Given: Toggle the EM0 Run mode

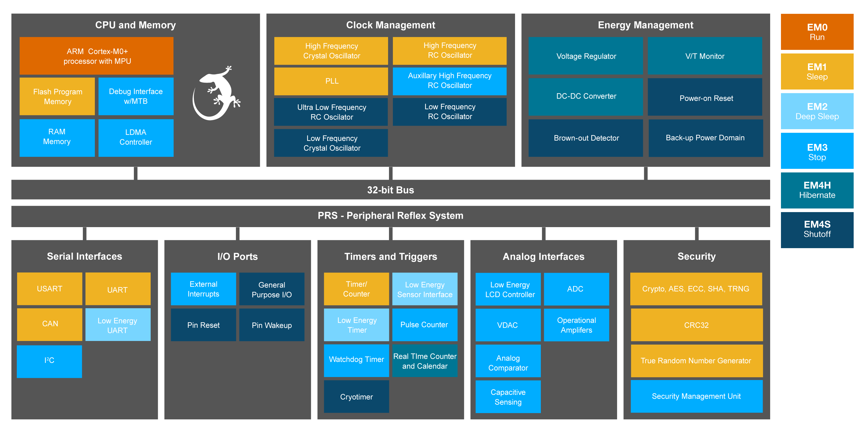Looking at the screenshot, I should click(817, 32).
